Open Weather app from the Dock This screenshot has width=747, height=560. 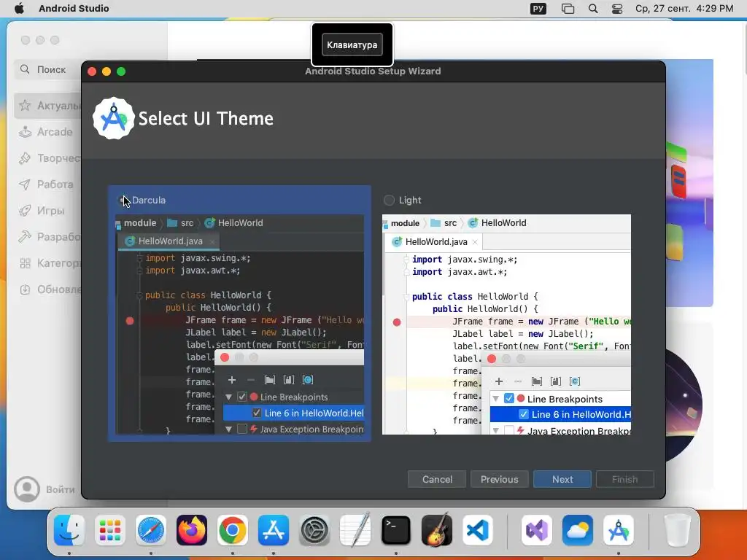(x=578, y=530)
